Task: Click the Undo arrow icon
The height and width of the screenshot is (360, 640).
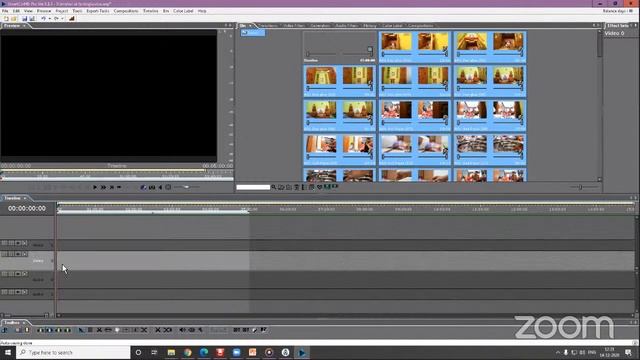Action: (43, 18)
